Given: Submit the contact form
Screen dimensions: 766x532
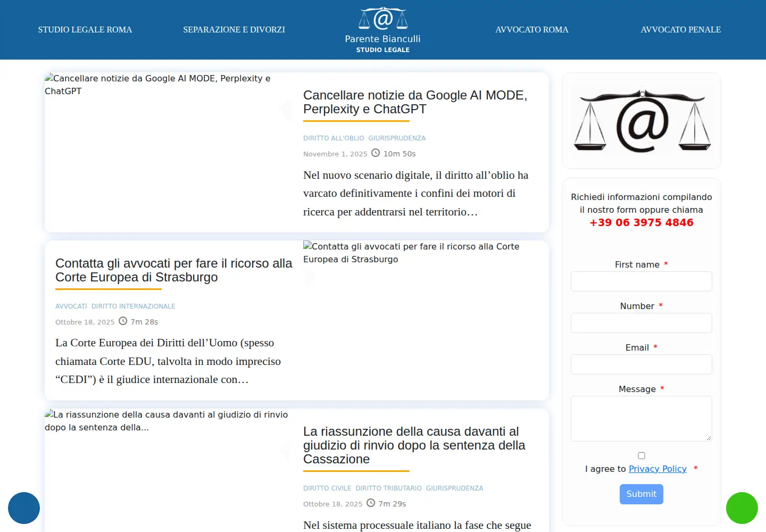Looking at the screenshot, I should coord(642,494).
